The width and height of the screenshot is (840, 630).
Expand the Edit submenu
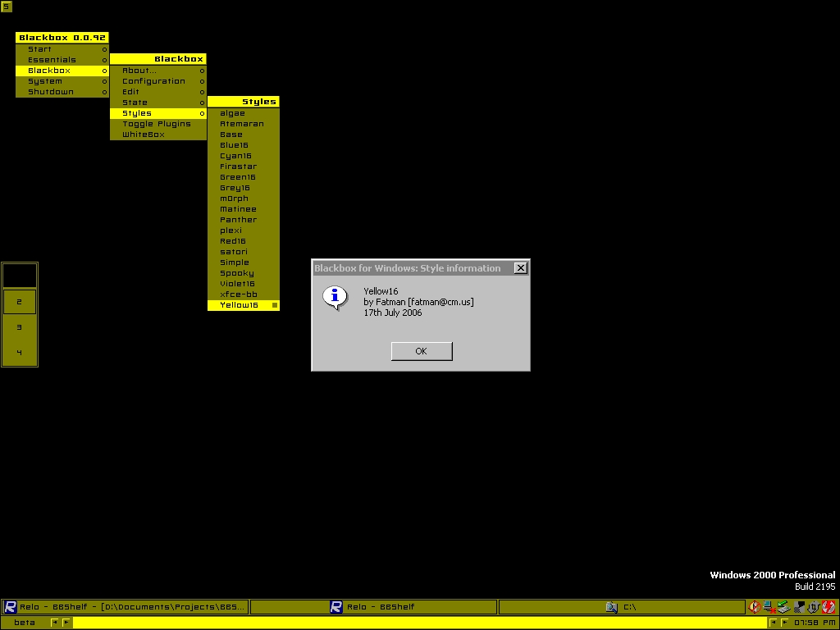158,92
